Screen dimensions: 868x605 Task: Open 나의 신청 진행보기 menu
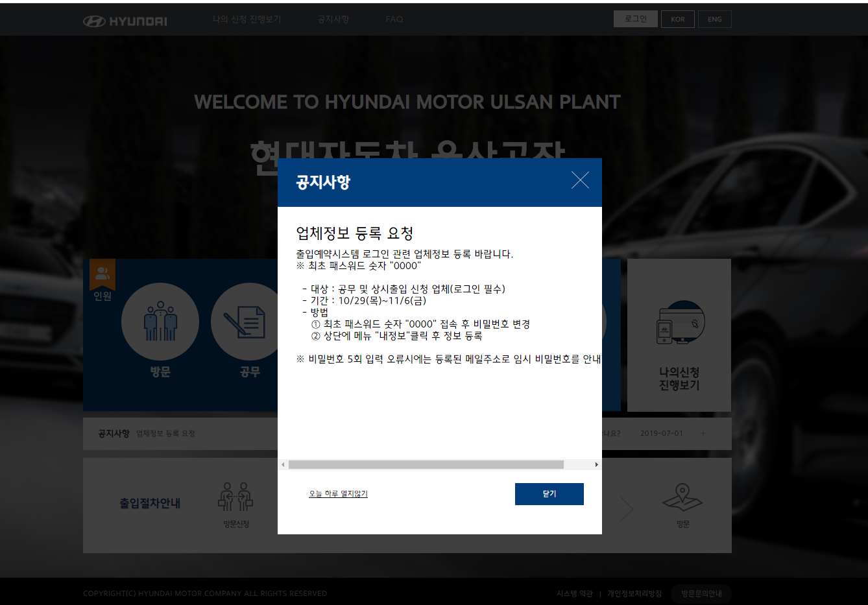(x=247, y=19)
